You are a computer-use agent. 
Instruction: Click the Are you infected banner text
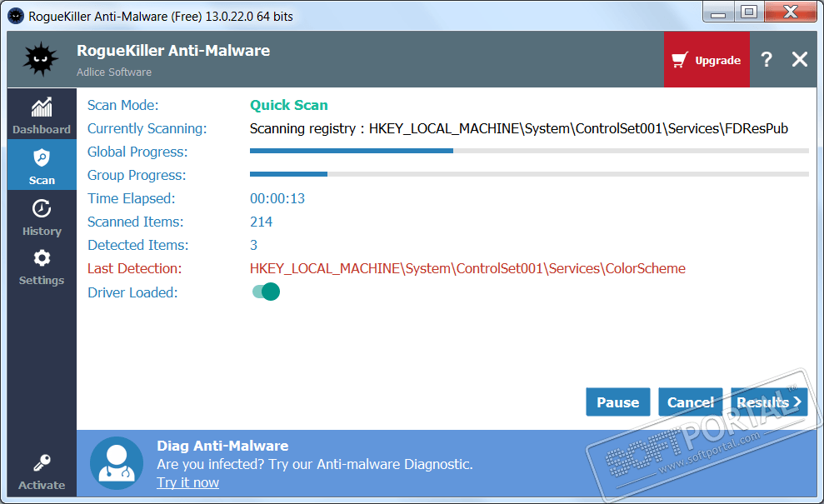pyautogui.click(x=315, y=464)
